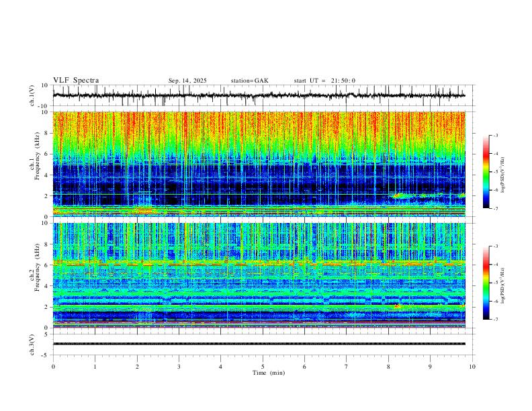The height and width of the screenshot is (411, 532).
Task: Click time axis tick label "3"
Action: click(x=179, y=367)
